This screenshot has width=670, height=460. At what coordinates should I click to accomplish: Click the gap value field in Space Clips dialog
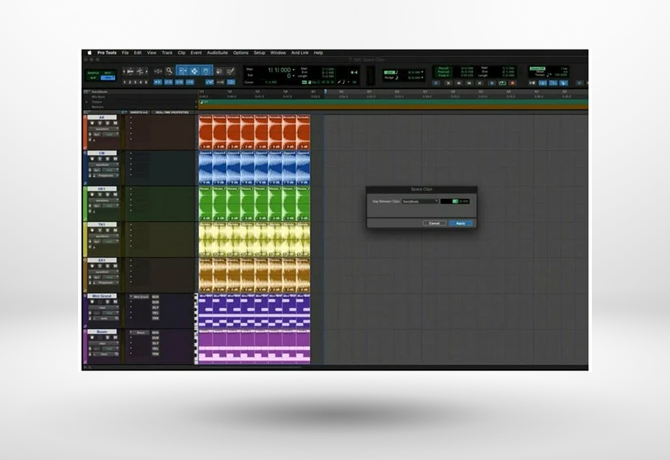point(455,201)
